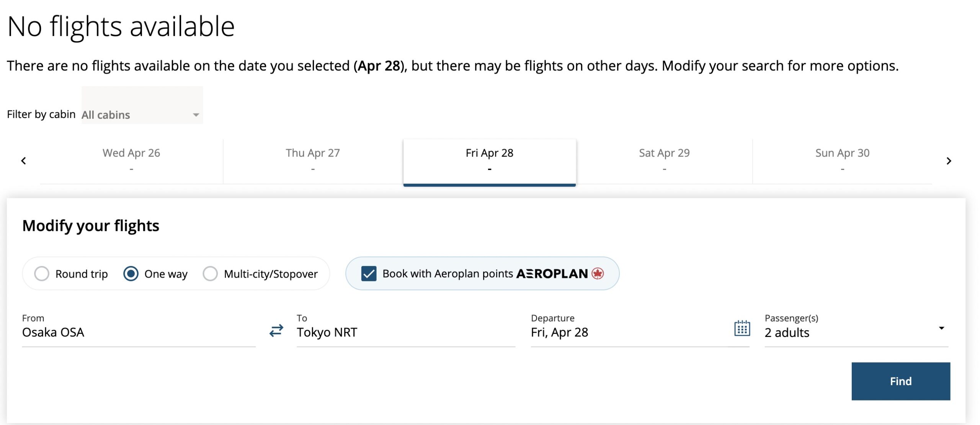Select the Round trip radio button

pos(42,274)
